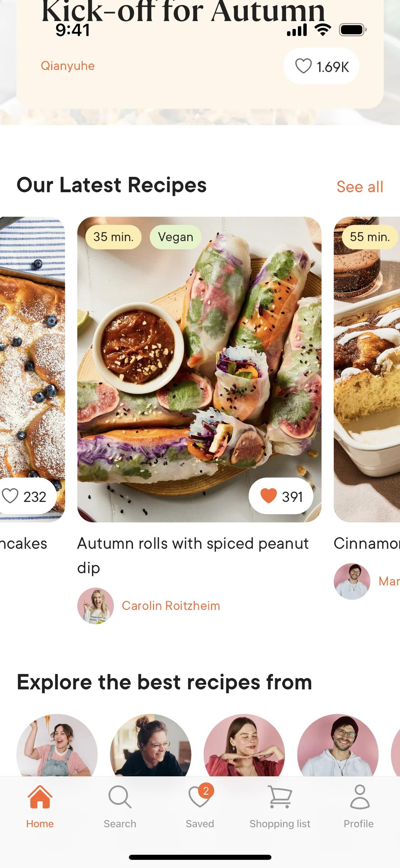Open the Home tab icon

(40, 796)
